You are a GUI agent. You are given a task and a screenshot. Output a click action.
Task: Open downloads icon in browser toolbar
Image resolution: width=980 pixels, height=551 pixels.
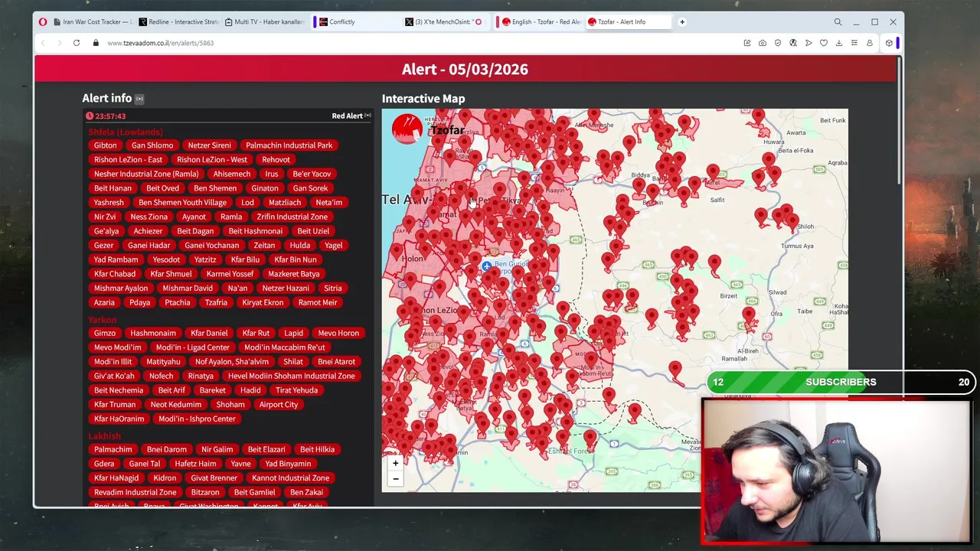tap(839, 43)
